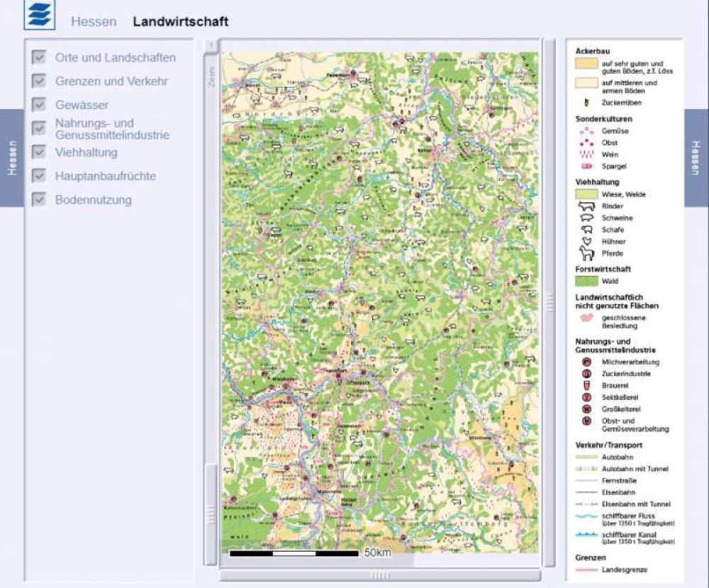Click the Bodennutzung label text
This screenshot has width=709, height=588.
pos(93,199)
